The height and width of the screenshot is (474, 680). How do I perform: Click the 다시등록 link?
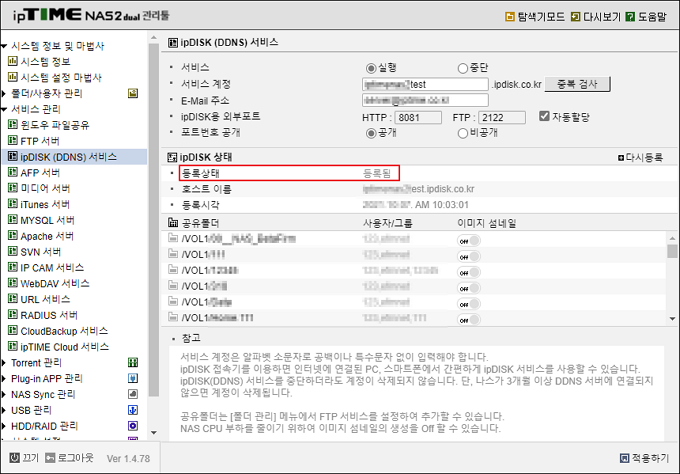tap(641, 157)
